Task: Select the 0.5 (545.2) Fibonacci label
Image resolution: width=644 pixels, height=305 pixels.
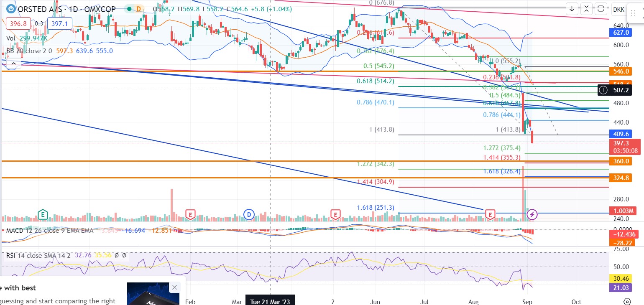Action: 379,66
